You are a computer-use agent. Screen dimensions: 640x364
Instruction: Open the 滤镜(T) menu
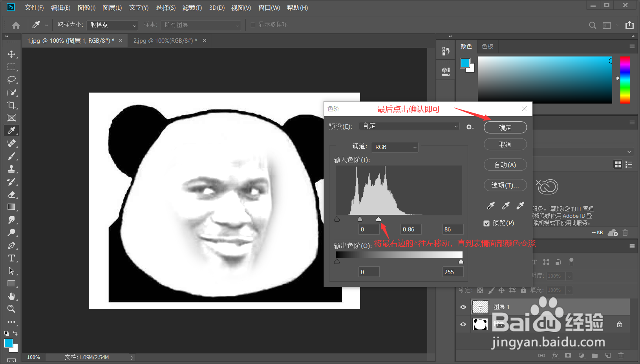pyautogui.click(x=192, y=8)
